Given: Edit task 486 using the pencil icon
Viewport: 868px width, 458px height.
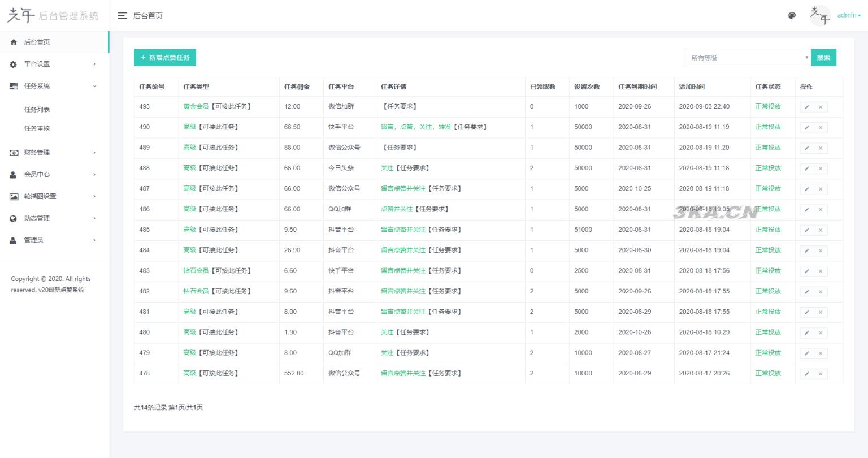Looking at the screenshot, I should 806,210.
